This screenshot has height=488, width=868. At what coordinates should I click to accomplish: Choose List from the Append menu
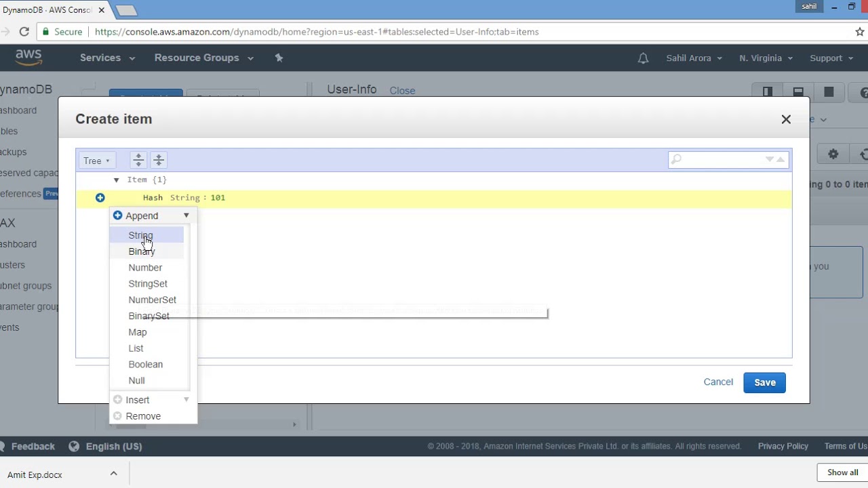point(146,348)
